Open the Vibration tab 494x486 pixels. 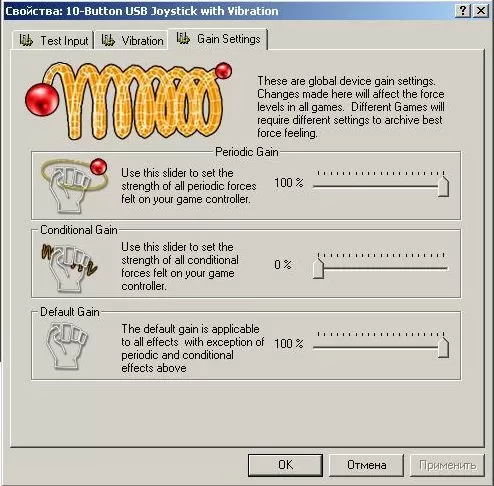(x=131, y=40)
